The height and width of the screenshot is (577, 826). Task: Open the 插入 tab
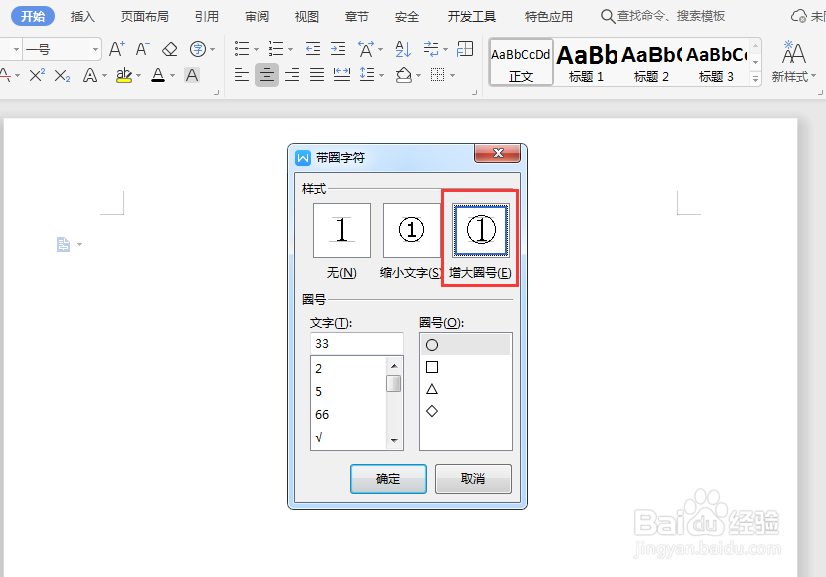point(83,16)
